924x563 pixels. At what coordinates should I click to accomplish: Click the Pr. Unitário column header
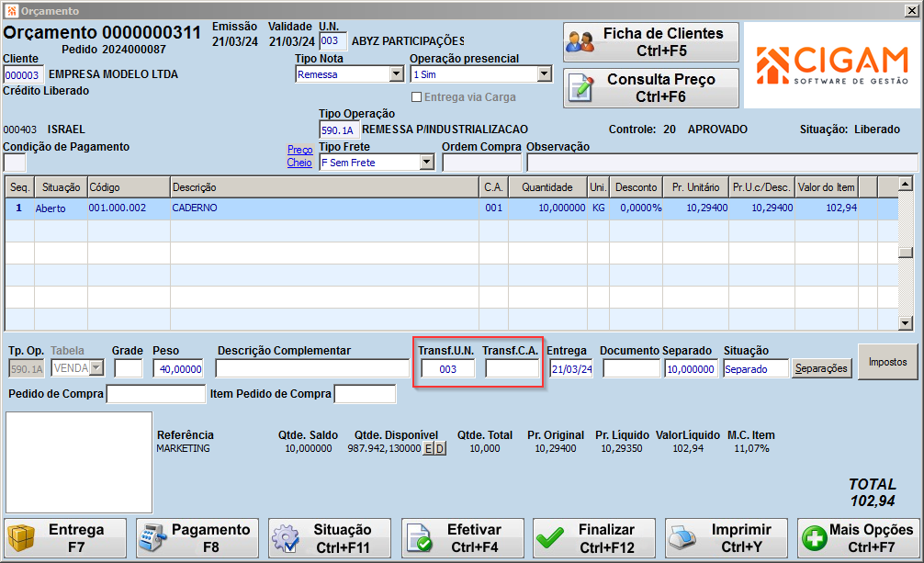click(x=696, y=186)
